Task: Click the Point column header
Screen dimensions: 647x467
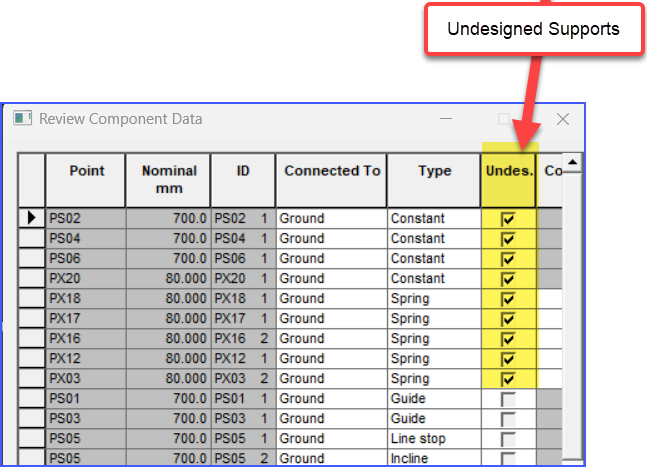Action: (x=85, y=180)
